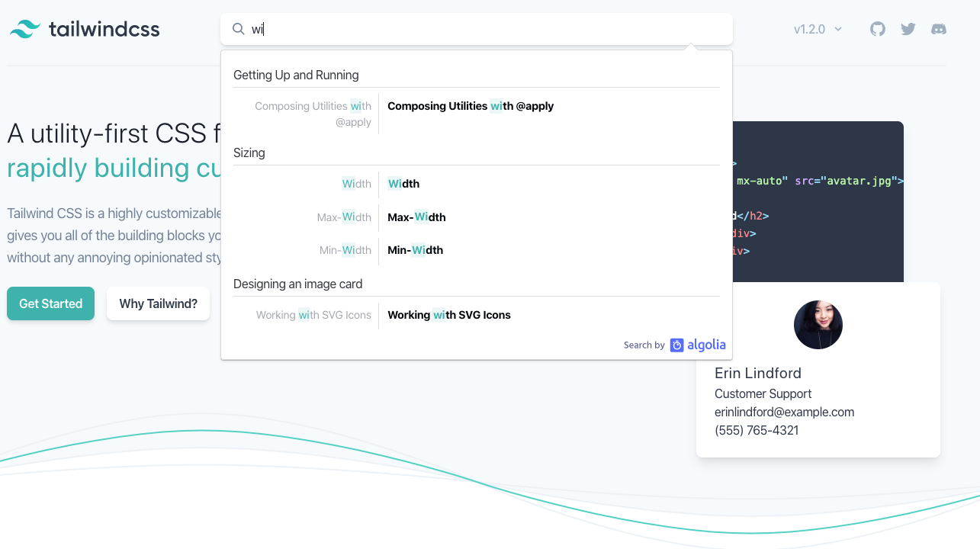The image size is (980, 549).
Task: Click the Getting Up and Running heading
Action: tap(296, 75)
